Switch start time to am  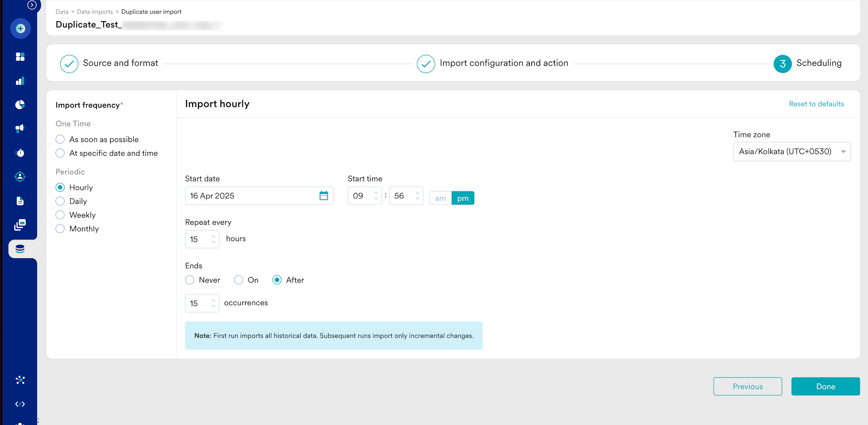pos(440,198)
